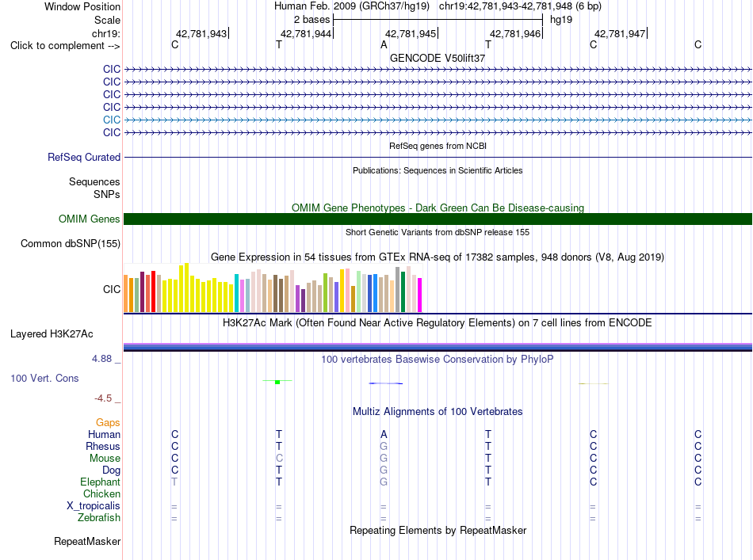The height and width of the screenshot is (560, 753).
Task: Click the Elephant species label
Action: click(100, 482)
